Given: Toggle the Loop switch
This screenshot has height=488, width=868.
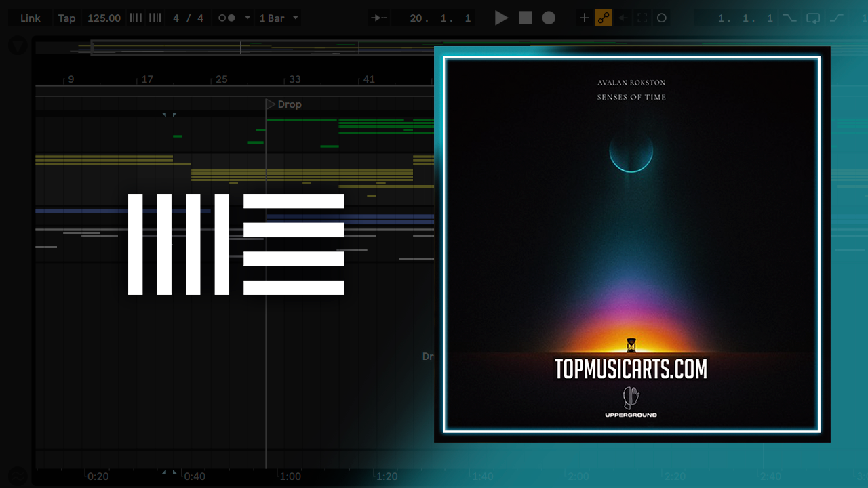Looking at the screenshot, I should point(813,18).
